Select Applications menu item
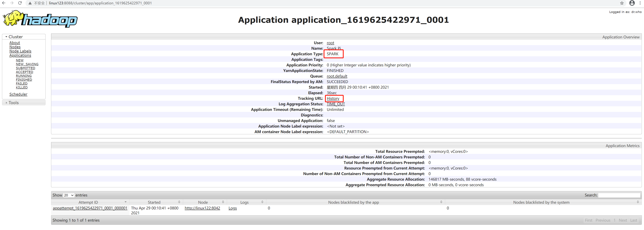This screenshot has height=230, width=644. (x=20, y=55)
